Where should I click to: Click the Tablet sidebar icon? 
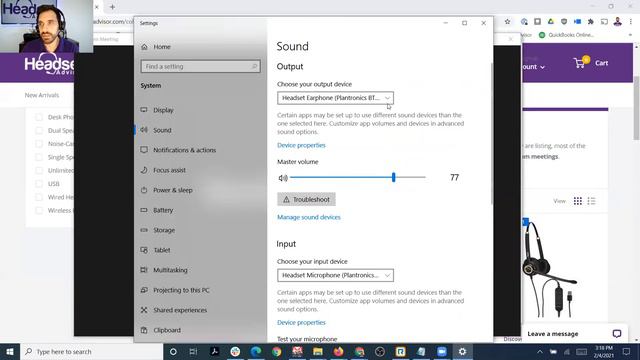point(144,250)
